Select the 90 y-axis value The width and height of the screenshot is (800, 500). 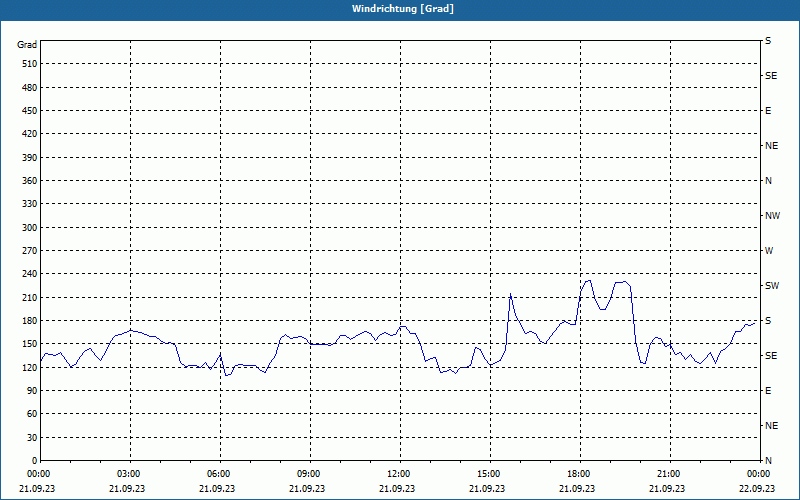coord(32,391)
